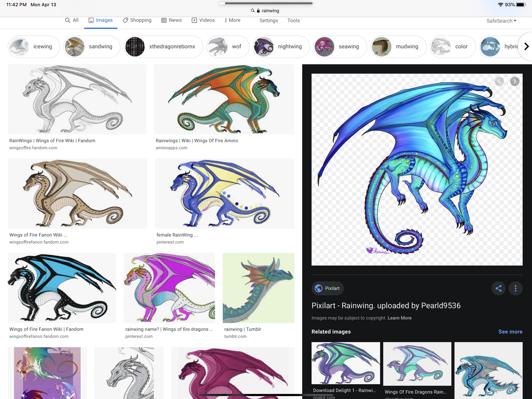Open the More menu
This screenshot has height=399, width=532.
pyautogui.click(x=232, y=20)
